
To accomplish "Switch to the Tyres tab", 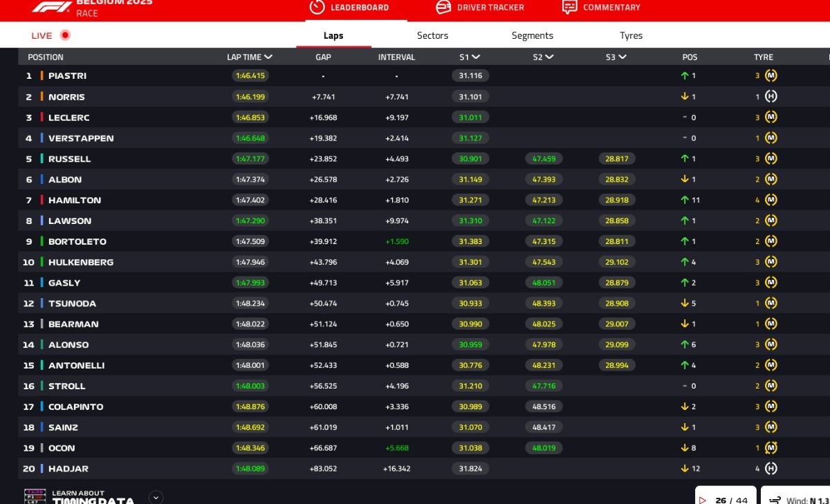I will click(631, 36).
